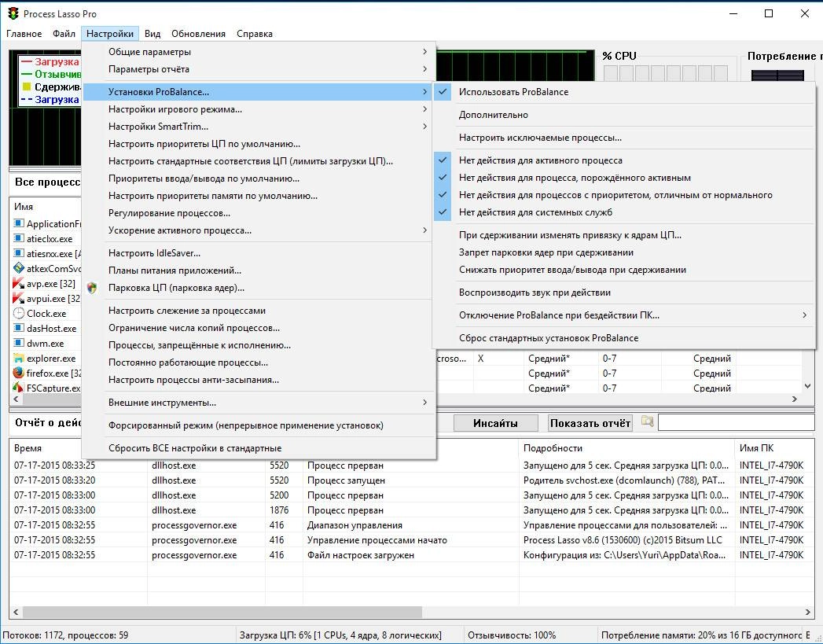Click the log search icon beside Show report
This screenshot has width=823, height=644.
647,422
